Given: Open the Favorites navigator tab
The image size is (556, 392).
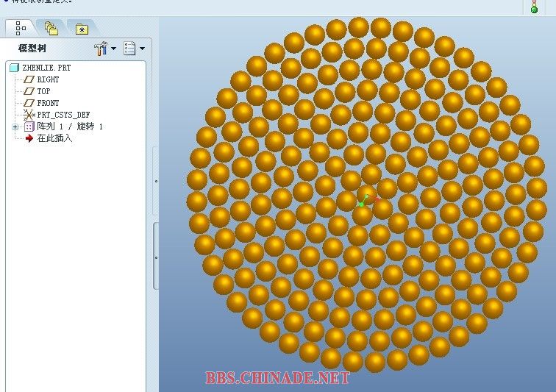Looking at the screenshot, I should pyautogui.click(x=82, y=29).
